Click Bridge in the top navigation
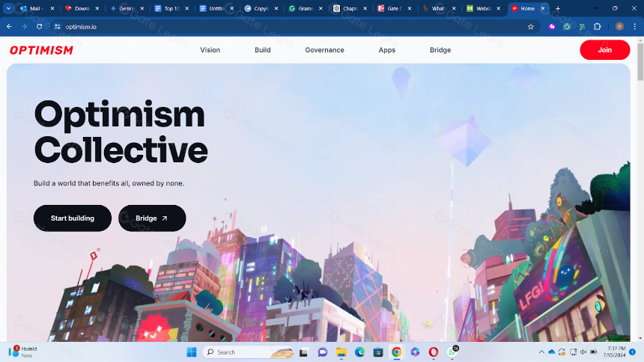The height and width of the screenshot is (362, 644). (x=440, y=50)
